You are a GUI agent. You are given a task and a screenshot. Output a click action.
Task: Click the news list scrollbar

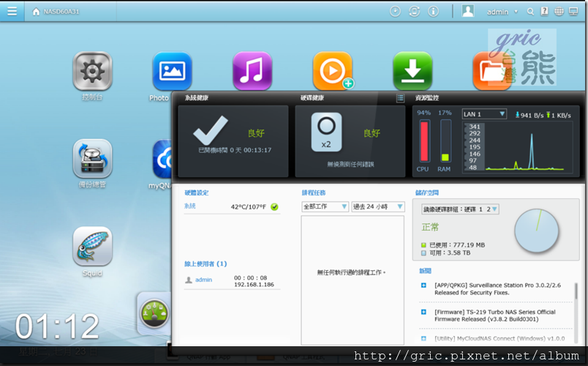pyautogui.click(x=576, y=291)
